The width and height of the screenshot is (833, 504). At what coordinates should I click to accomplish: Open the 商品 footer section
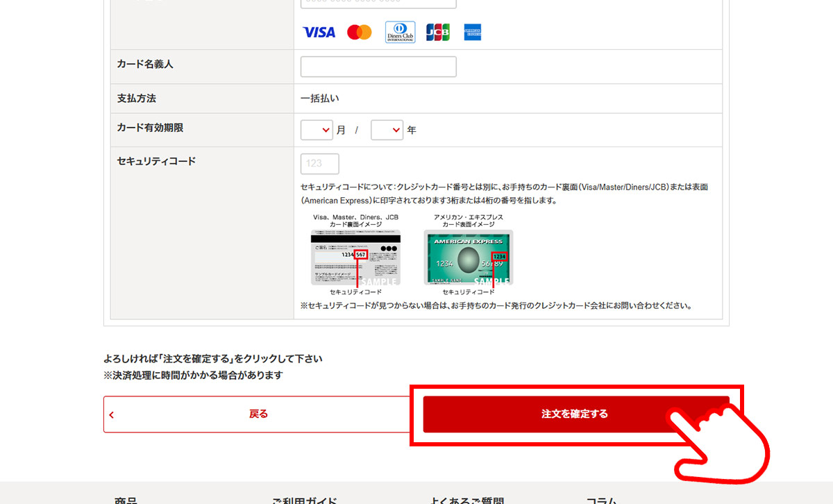(126, 500)
